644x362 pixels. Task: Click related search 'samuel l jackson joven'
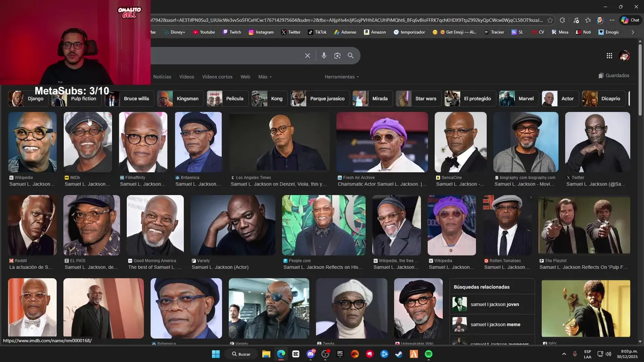[492, 304]
